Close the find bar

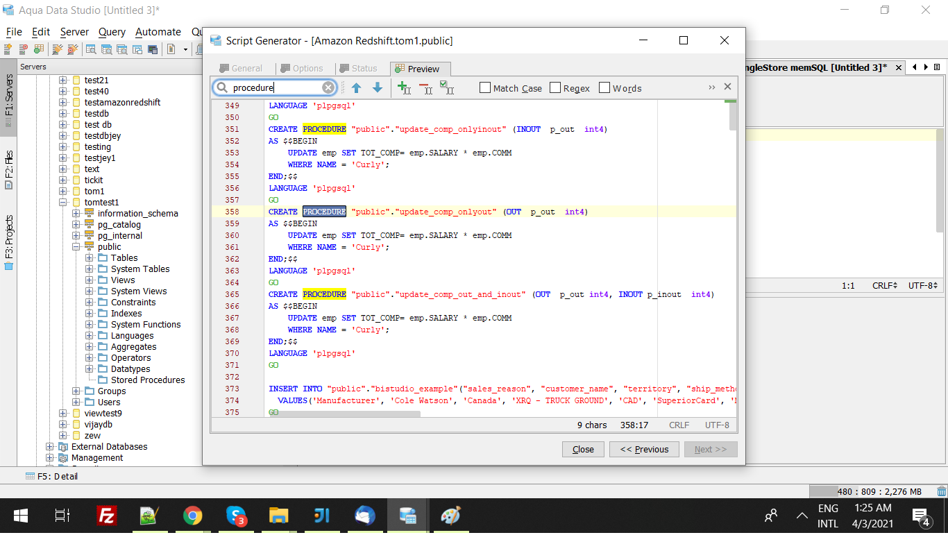(727, 87)
